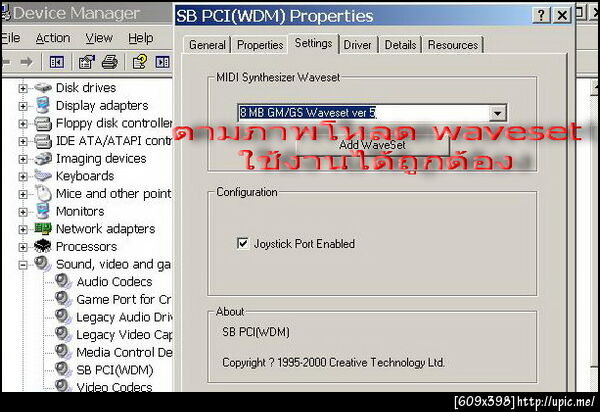
Task: Expand the IDE ATA/ATAPI controllers node
Action: (x=23, y=141)
